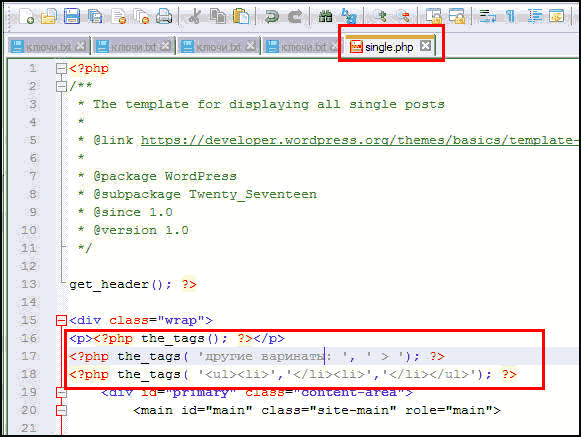The width and height of the screenshot is (581, 437).
Task: Save the file with the floppy icon
Action: pos(72,16)
